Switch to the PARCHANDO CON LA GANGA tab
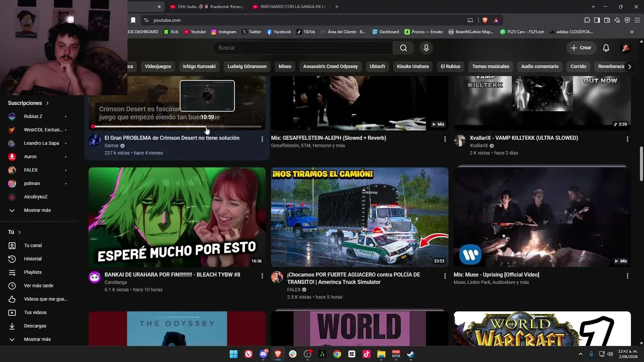This screenshot has width=644, height=362. pos(289,7)
